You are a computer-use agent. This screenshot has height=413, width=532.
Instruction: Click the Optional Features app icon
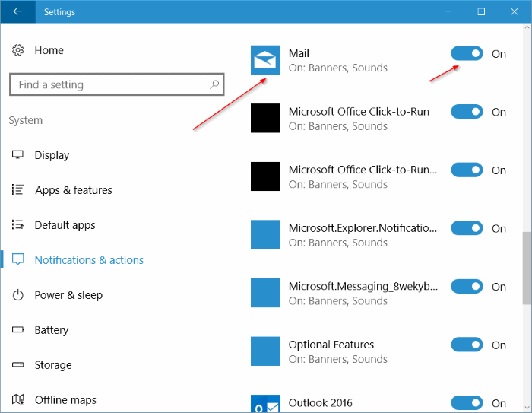coord(265,351)
